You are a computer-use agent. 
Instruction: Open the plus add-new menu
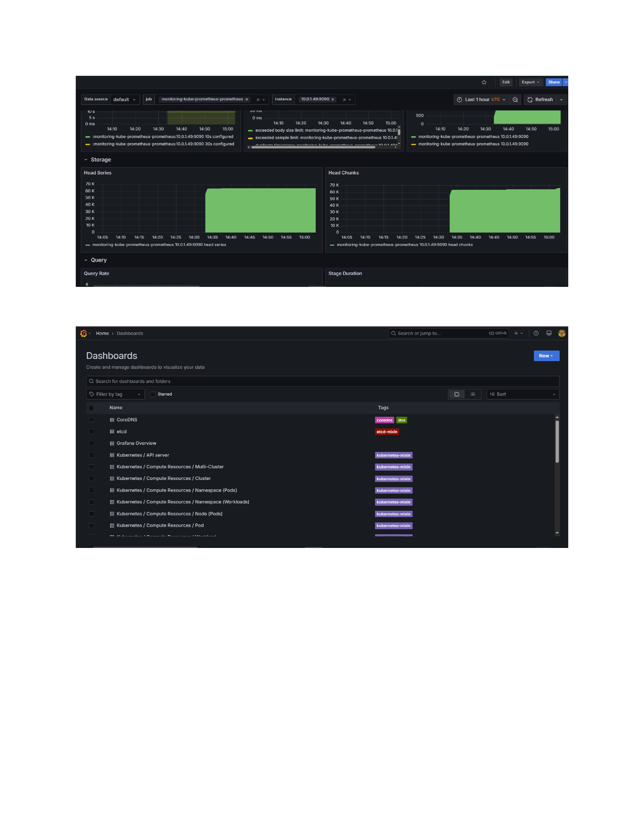[518, 333]
